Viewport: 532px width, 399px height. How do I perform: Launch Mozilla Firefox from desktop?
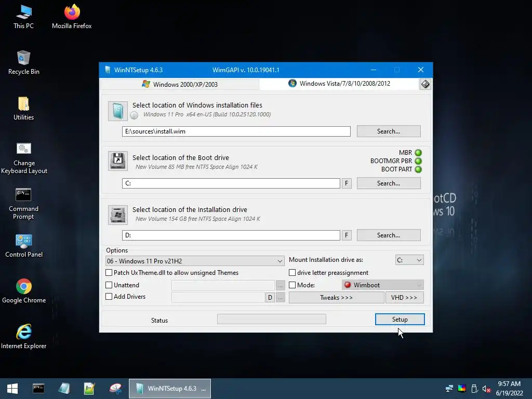pyautogui.click(x=72, y=17)
